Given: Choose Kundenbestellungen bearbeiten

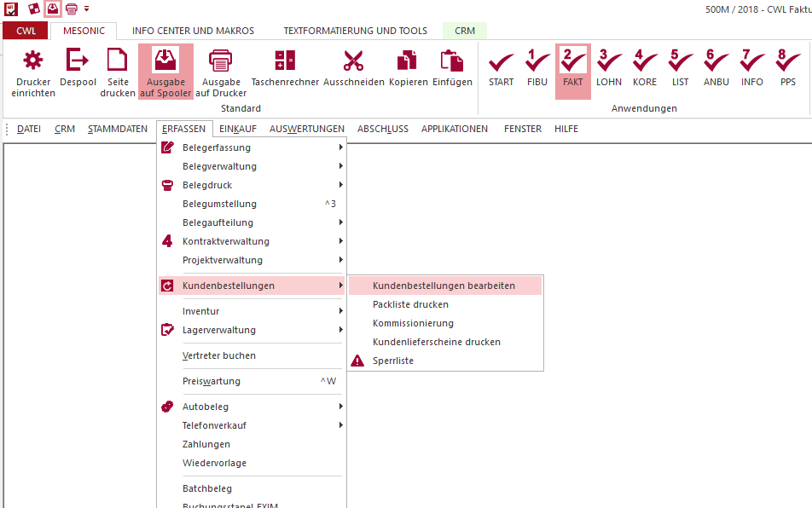Looking at the screenshot, I should [x=444, y=286].
